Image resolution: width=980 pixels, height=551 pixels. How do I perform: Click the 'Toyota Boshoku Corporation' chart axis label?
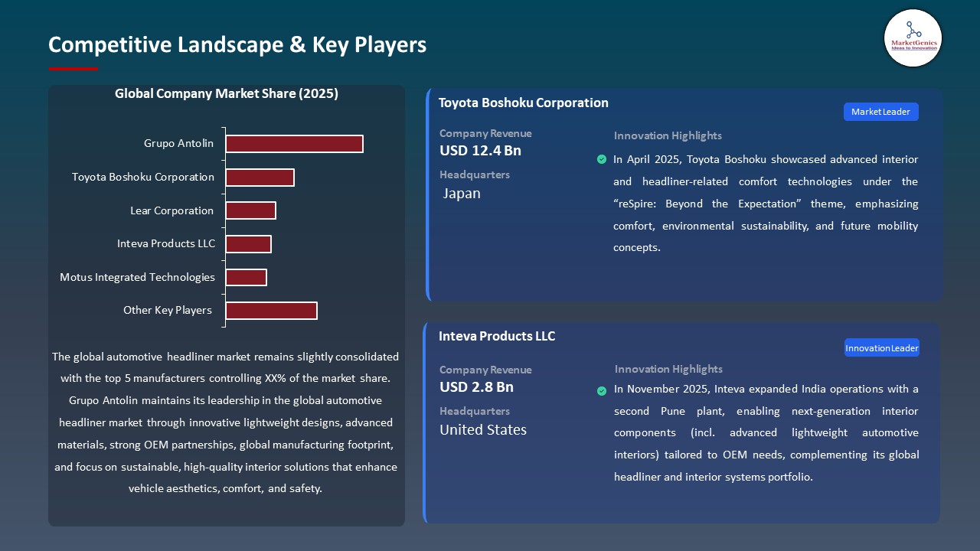click(x=143, y=177)
